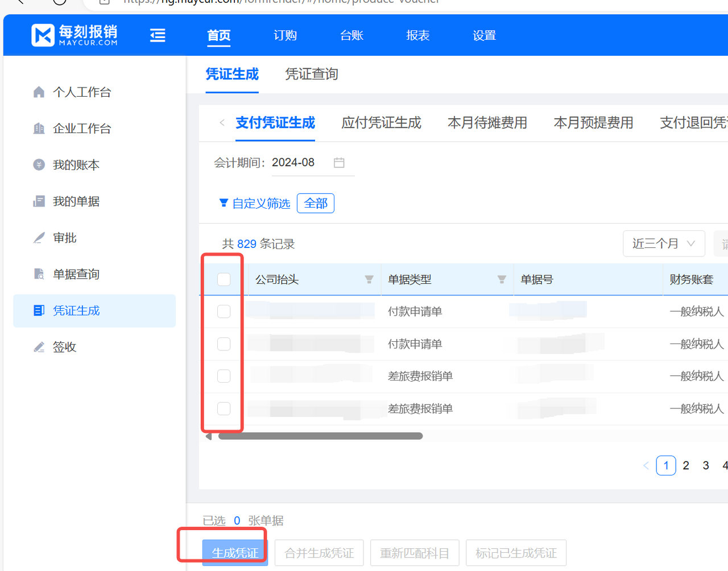Open the calendar picker for 会计期间
The height and width of the screenshot is (571, 728).
tap(339, 163)
